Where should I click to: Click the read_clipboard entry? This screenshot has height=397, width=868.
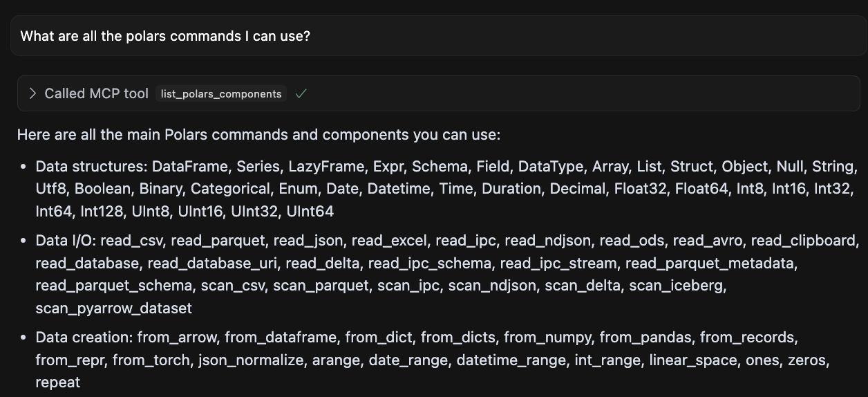point(804,241)
